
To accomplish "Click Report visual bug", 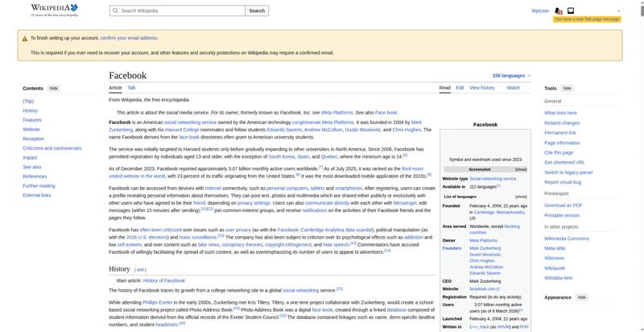I will [563, 182].
